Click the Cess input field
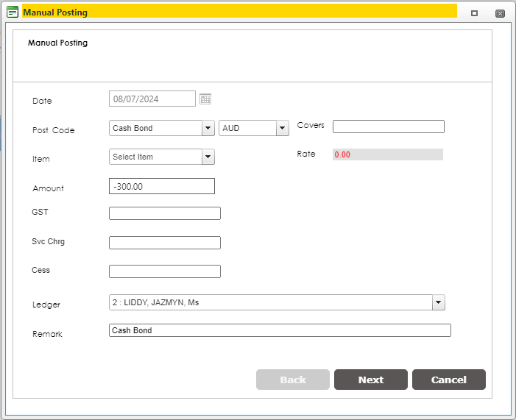 click(165, 271)
